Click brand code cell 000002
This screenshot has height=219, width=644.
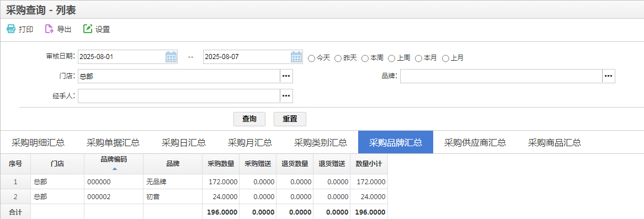pos(114,197)
